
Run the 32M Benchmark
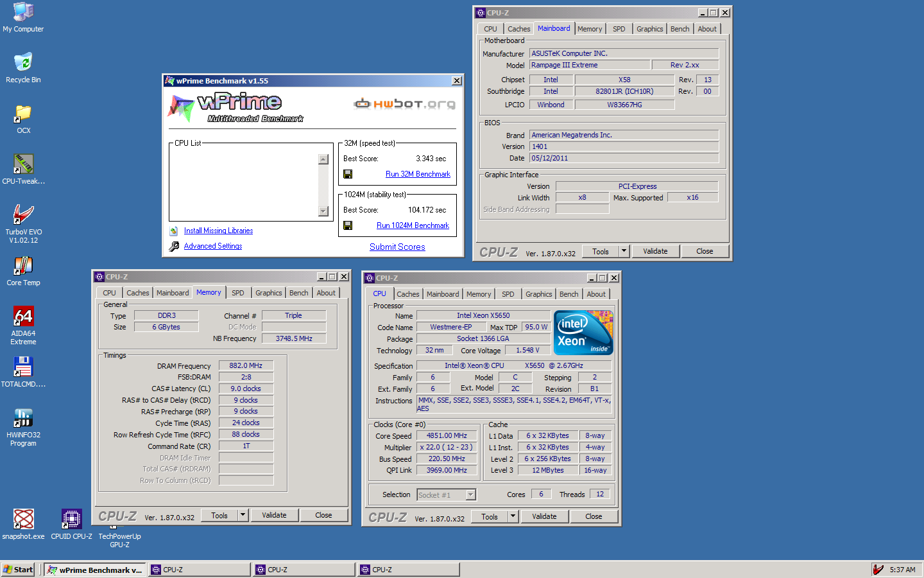pos(418,174)
